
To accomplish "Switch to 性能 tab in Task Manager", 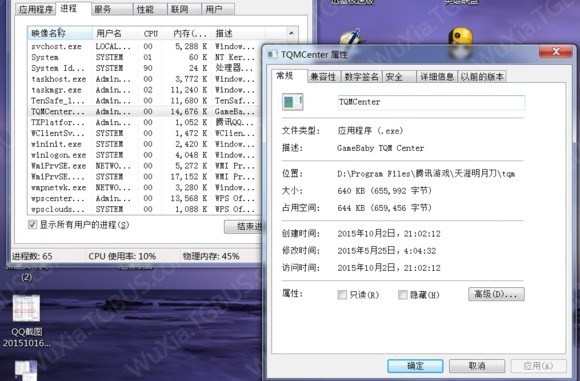I will [150, 9].
